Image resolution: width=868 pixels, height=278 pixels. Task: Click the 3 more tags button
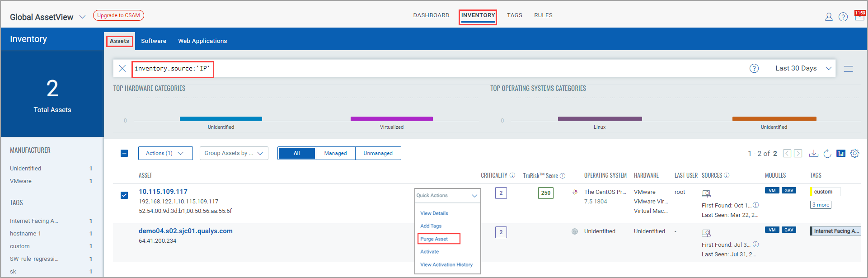point(821,205)
